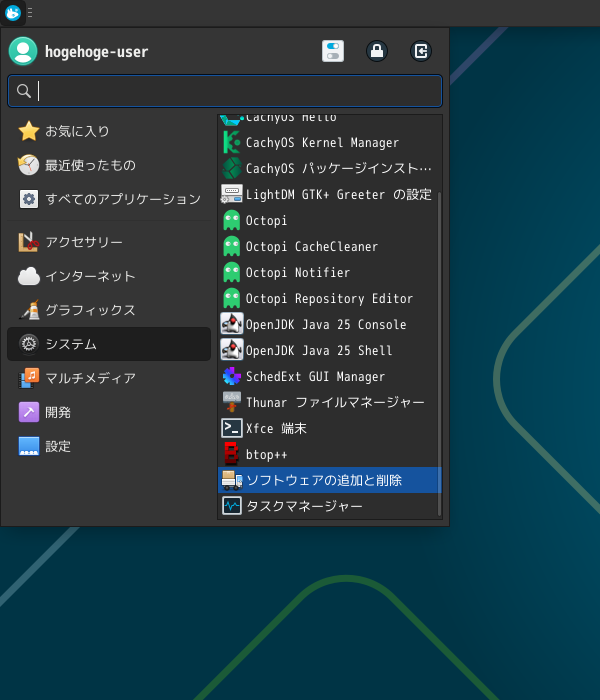Click the magnifier icon in search box

click(24, 91)
